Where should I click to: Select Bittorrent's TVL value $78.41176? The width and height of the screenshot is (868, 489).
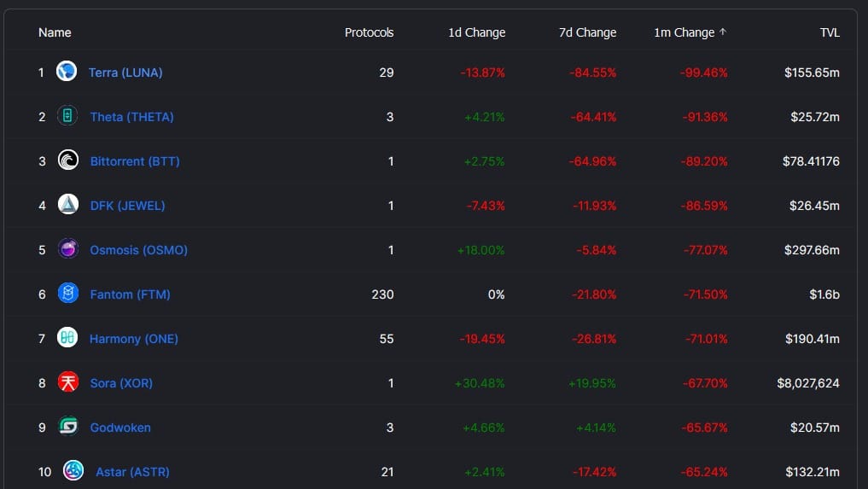click(x=811, y=161)
